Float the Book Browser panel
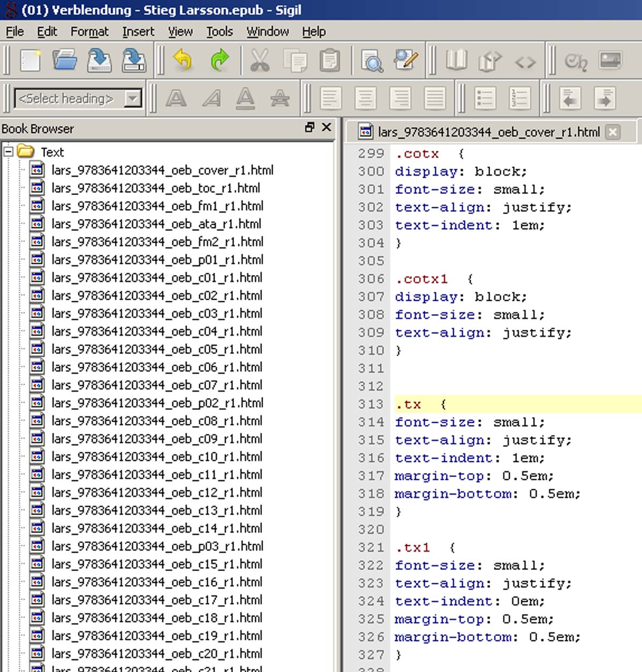The image size is (642, 672). pos(309,127)
